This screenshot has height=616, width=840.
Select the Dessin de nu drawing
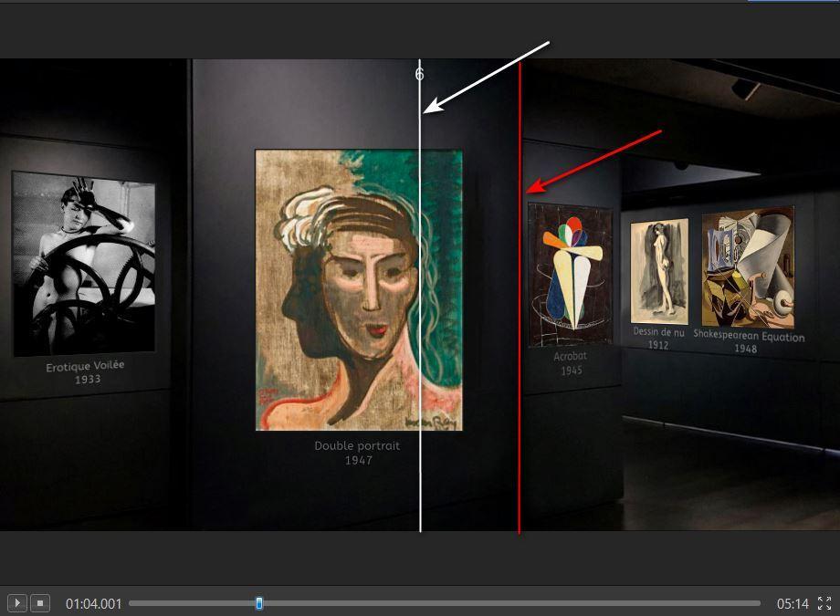659,272
